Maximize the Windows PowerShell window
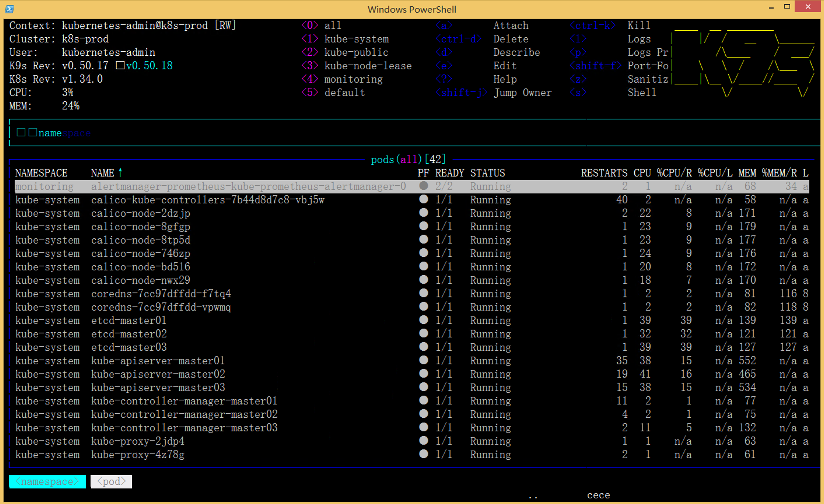824x504 pixels. pyautogui.click(x=787, y=7)
